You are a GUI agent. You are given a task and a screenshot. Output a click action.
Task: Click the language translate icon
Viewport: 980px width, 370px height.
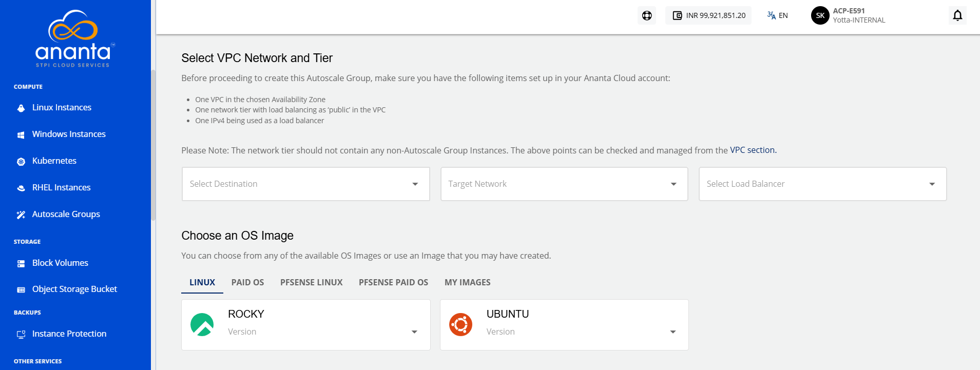click(771, 15)
